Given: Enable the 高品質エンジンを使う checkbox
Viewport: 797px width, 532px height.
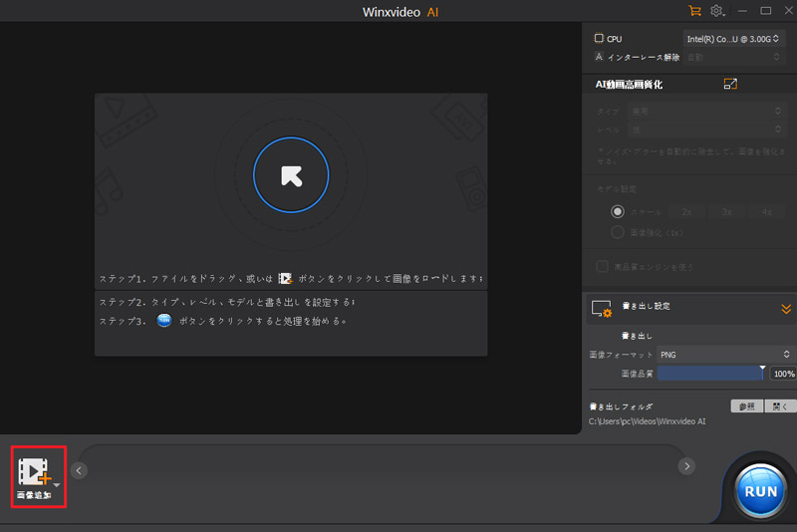Looking at the screenshot, I should [x=602, y=266].
